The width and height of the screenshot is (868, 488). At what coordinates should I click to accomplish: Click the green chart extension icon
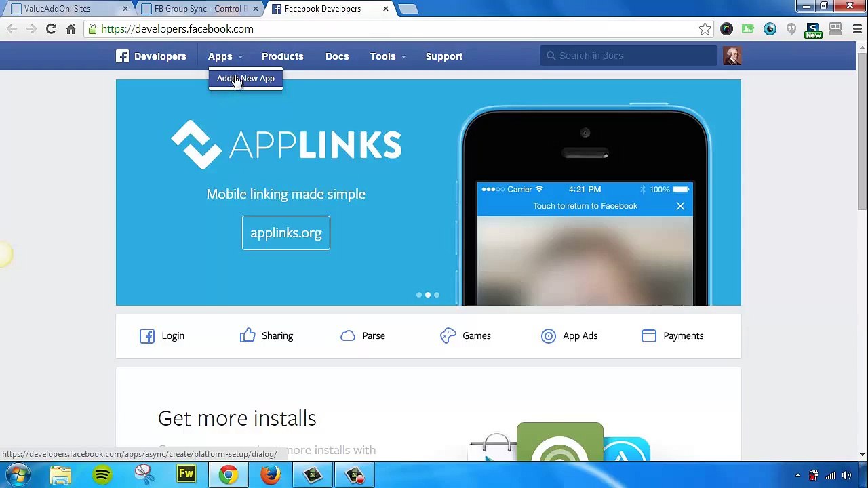click(x=748, y=29)
